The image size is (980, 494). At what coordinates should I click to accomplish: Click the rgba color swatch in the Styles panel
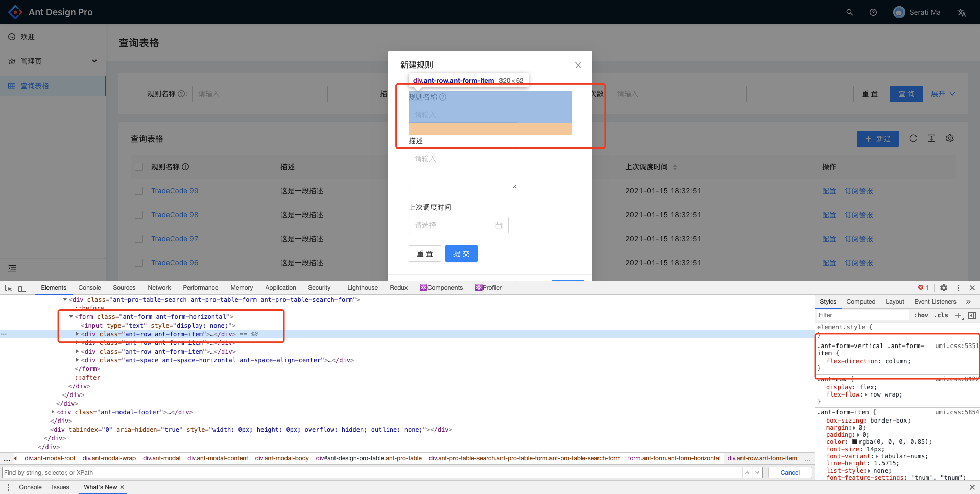[x=853, y=441]
